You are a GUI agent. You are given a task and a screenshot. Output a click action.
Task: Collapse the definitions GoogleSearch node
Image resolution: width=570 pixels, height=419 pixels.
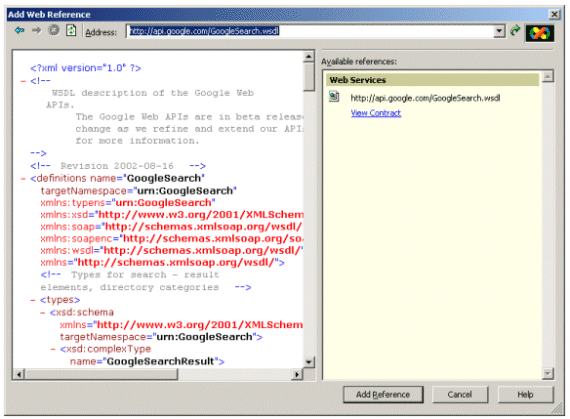(23, 178)
